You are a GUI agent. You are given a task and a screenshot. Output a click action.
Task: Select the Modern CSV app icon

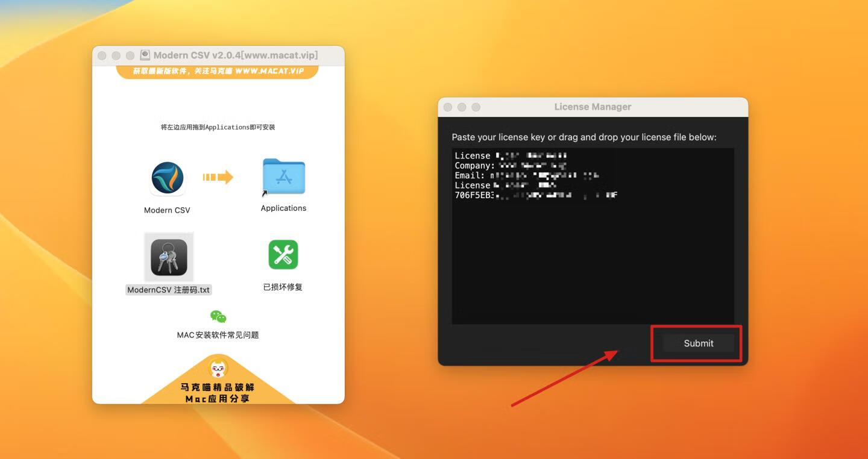(x=167, y=178)
